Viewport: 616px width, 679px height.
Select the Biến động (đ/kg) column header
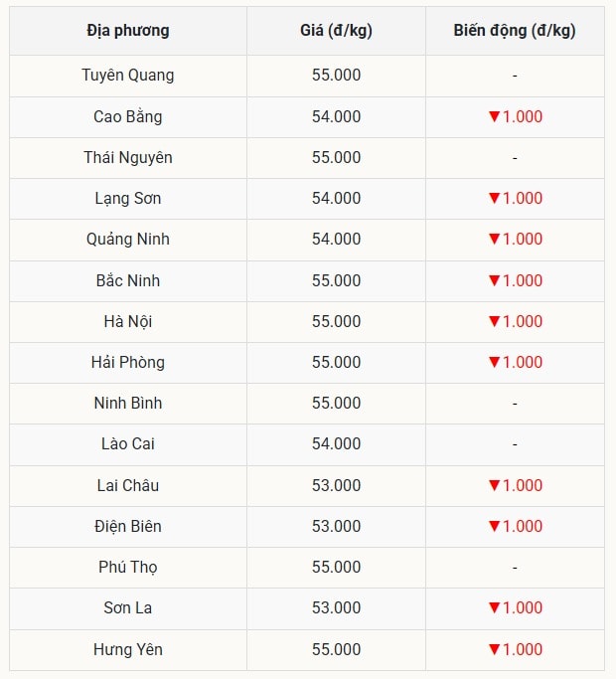coord(515,31)
